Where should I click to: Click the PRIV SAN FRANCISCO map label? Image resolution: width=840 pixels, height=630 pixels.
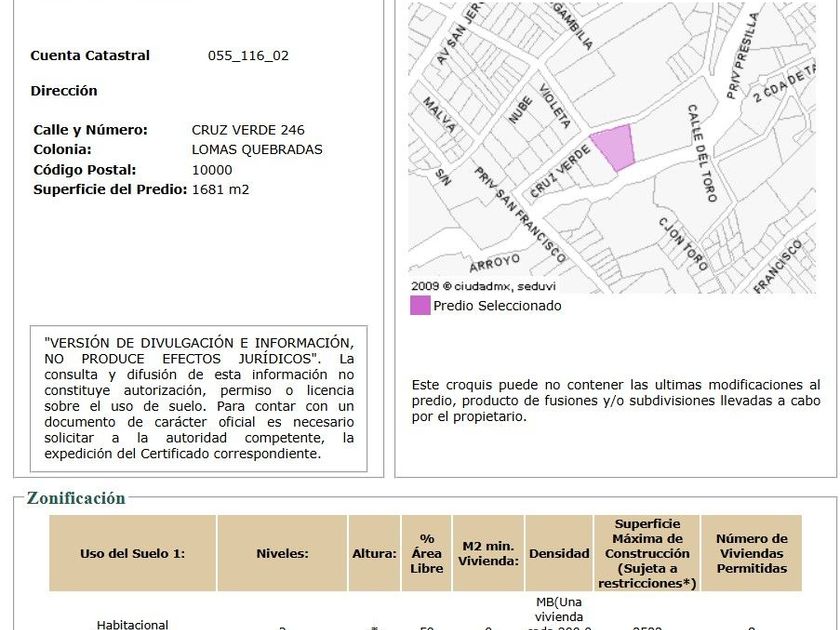tap(520, 214)
